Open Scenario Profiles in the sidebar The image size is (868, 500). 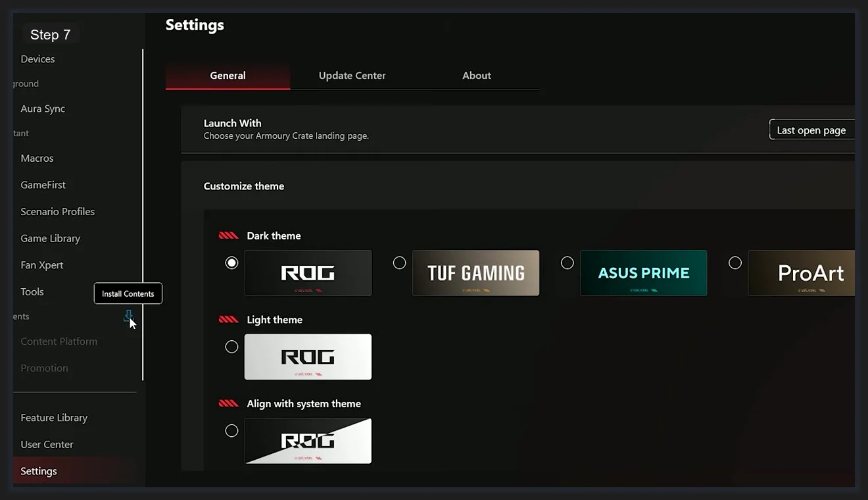click(x=57, y=211)
